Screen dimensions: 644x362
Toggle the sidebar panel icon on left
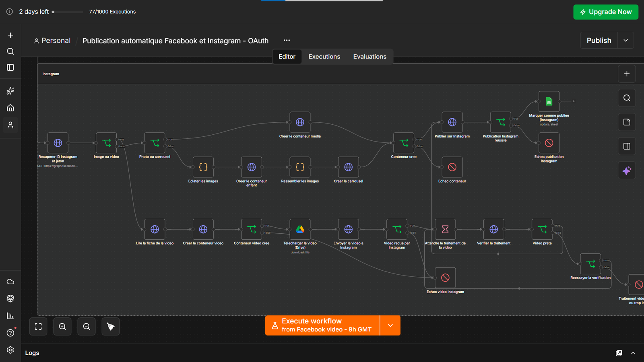tap(10, 68)
